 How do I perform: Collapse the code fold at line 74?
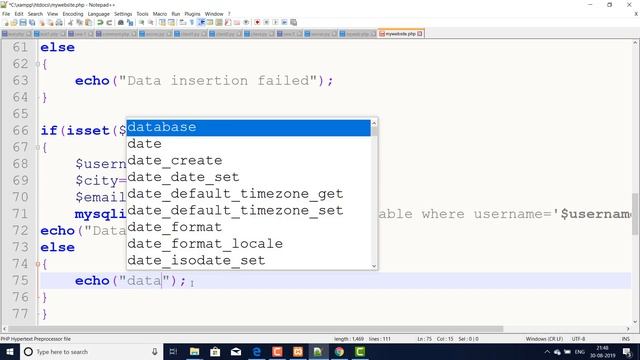point(38,264)
